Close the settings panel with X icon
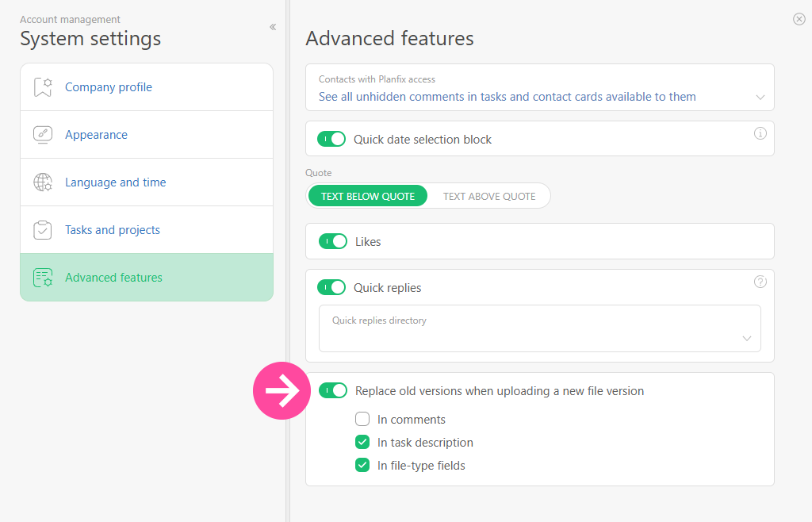The image size is (812, 522). point(799,19)
